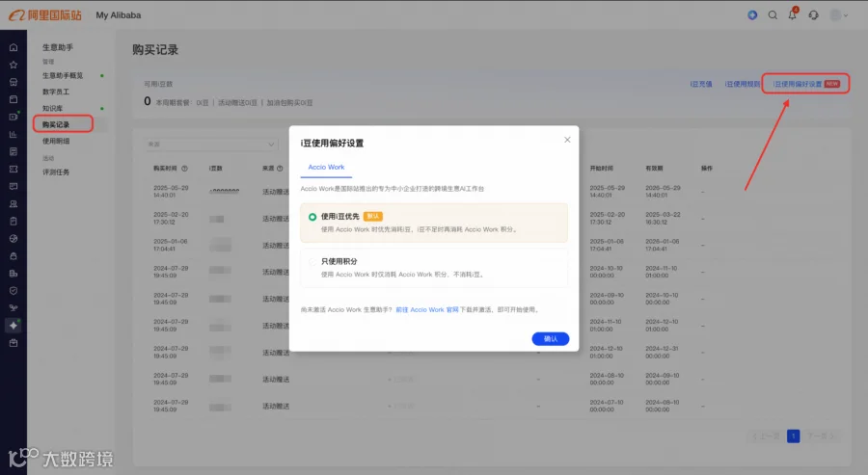Open 使用明细 in the side menu

(x=56, y=141)
